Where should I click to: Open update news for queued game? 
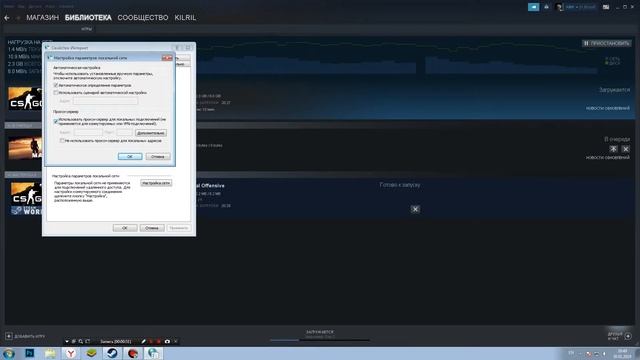tap(608, 157)
